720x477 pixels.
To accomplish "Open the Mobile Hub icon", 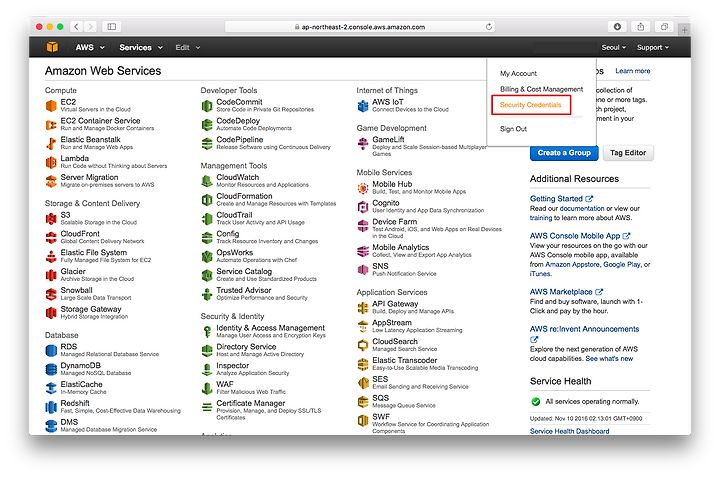I will pyautogui.click(x=363, y=188).
